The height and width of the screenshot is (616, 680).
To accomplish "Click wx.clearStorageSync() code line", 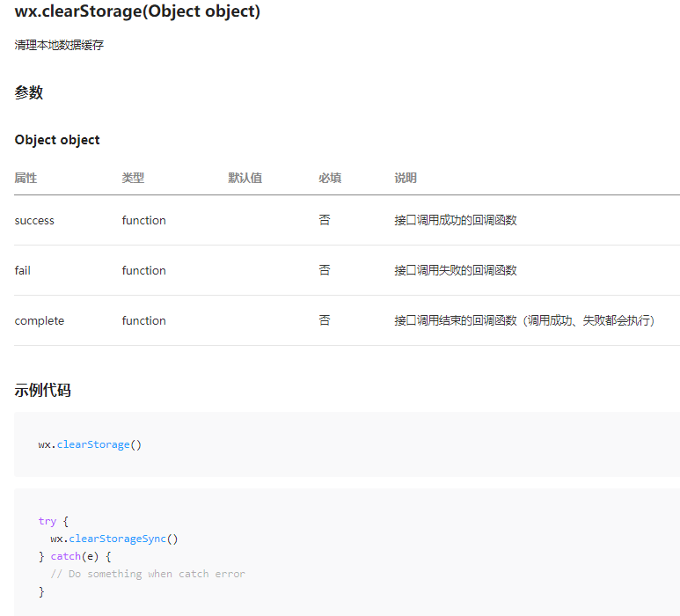I will 114,539.
